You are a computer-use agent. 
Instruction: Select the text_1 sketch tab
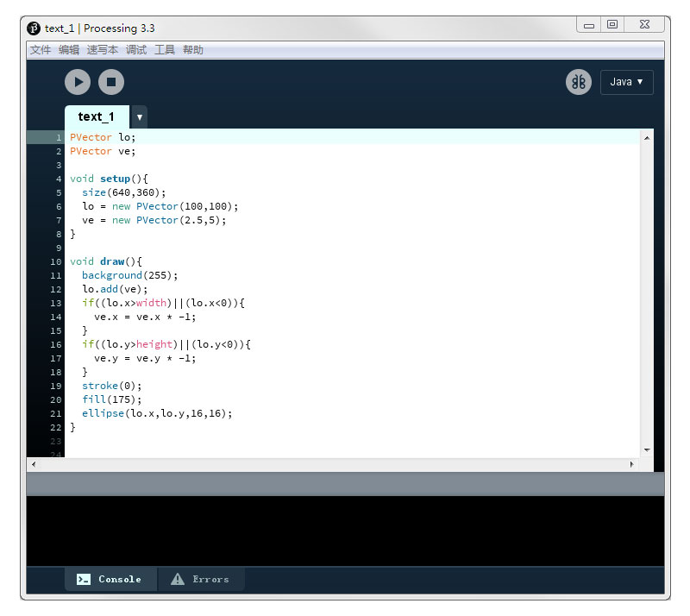97,116
